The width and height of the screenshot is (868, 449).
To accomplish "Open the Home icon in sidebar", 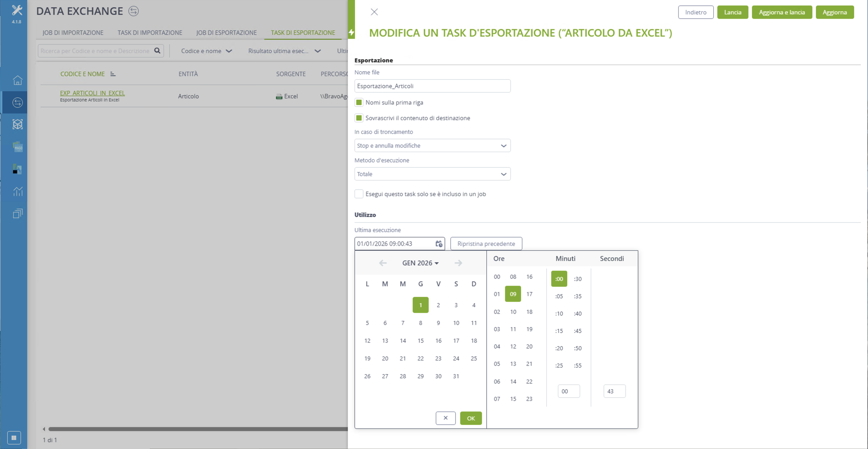I will click(18, 80).
